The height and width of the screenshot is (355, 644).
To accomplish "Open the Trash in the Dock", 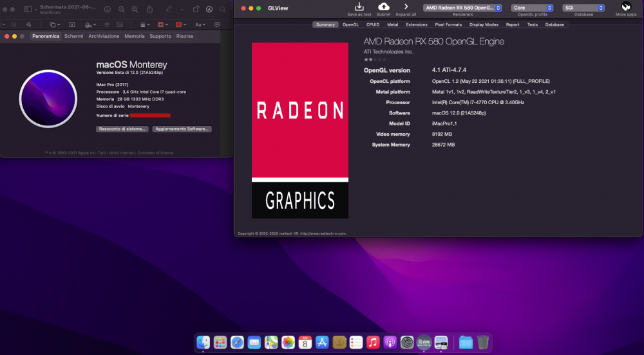I will [483, 342].
